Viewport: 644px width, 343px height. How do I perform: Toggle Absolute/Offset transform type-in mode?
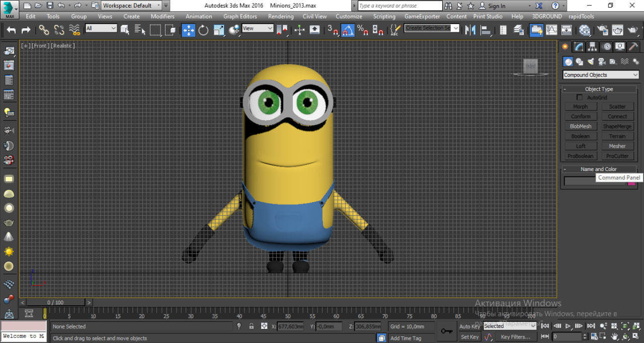click(x=264, y=326)
